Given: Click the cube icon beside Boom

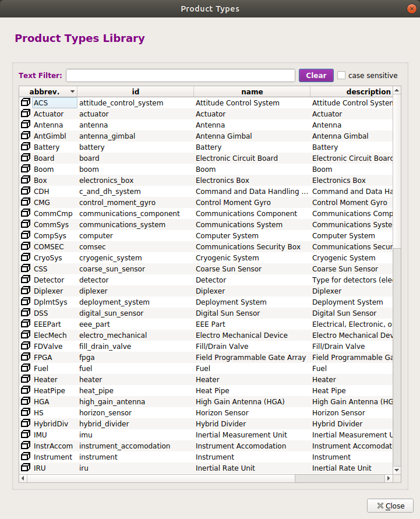Looking at the screenshot, I should pos(26,169).
